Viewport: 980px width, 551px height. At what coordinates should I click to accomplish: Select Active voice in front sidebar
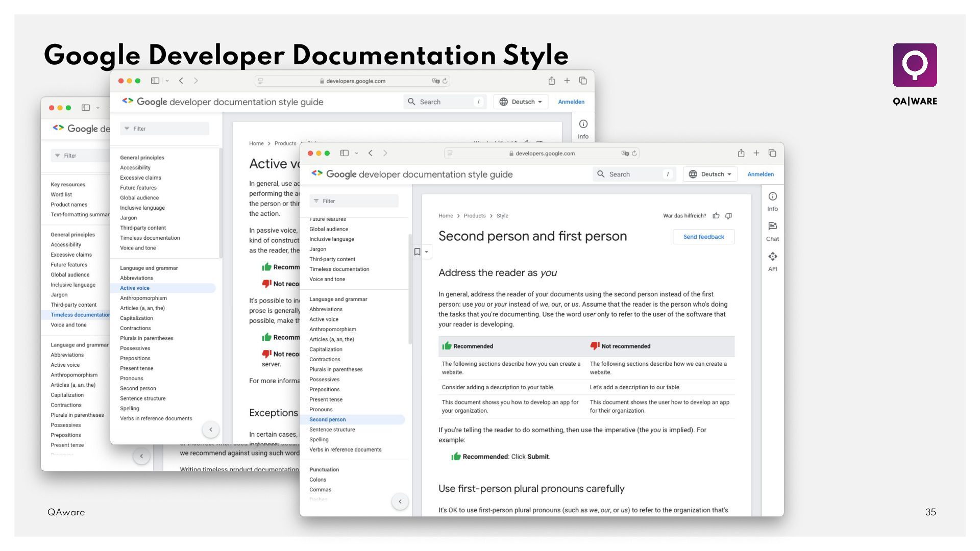tap(324, 319)
